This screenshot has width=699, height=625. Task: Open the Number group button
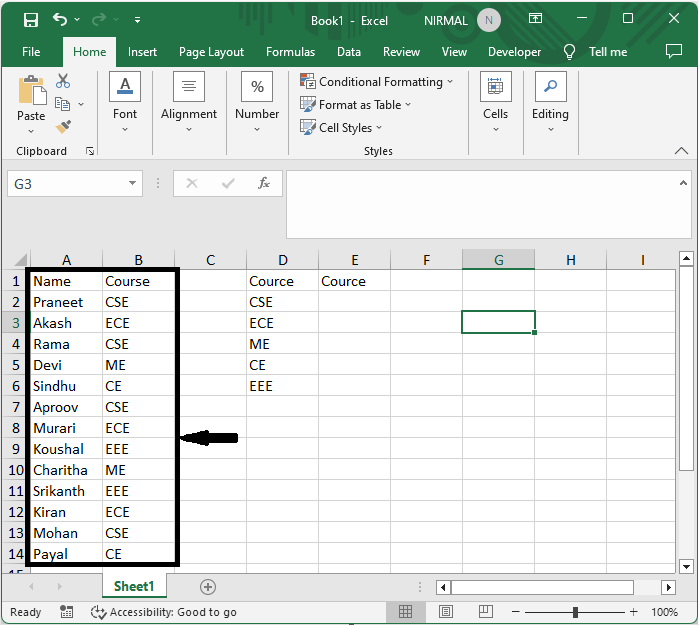257,102
